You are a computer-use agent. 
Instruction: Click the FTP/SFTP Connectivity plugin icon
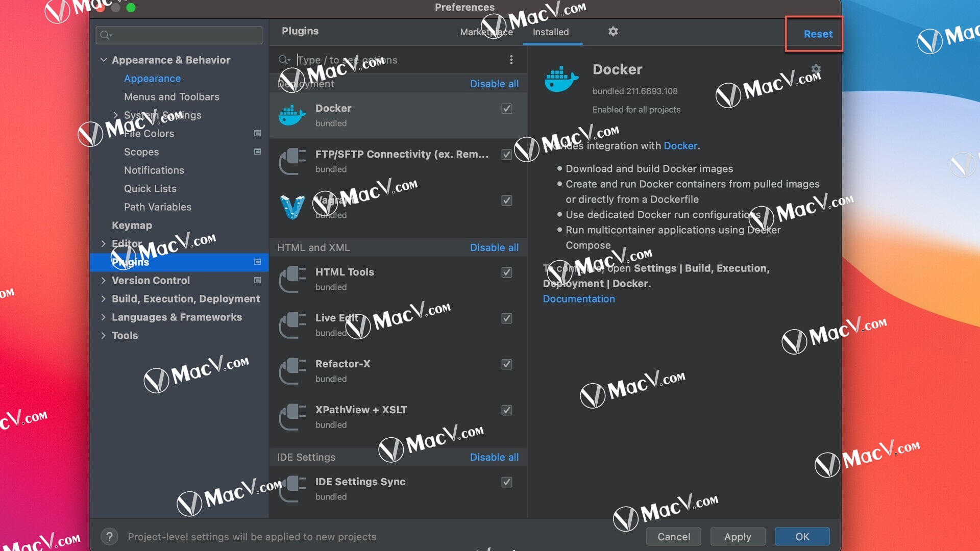click(x=292, y=161)
